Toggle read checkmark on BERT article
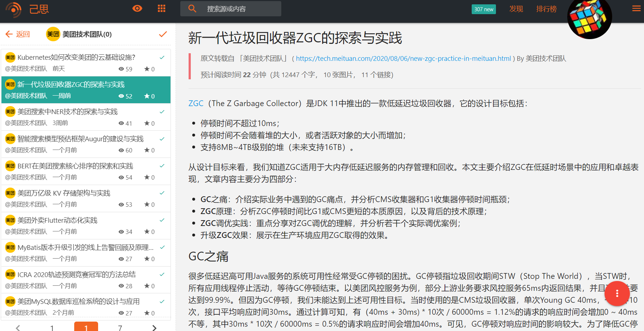The width and height of the screenshot is (644, 331). (x=162, y=165)
